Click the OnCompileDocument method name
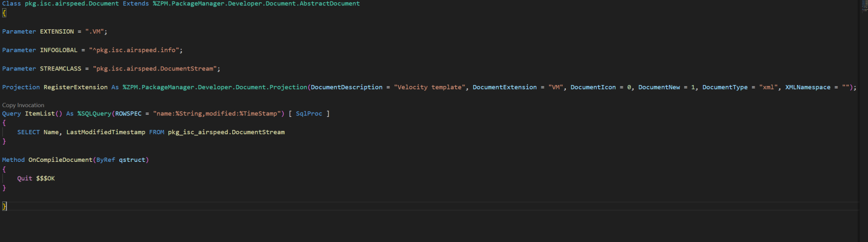 point(60,160)
